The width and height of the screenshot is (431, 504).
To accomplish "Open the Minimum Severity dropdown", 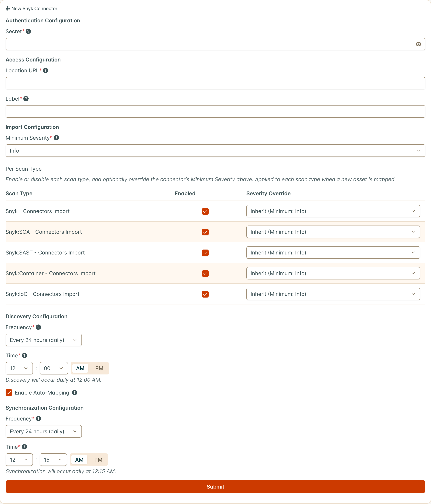I will pyautogui.click(x=215, y=151).
